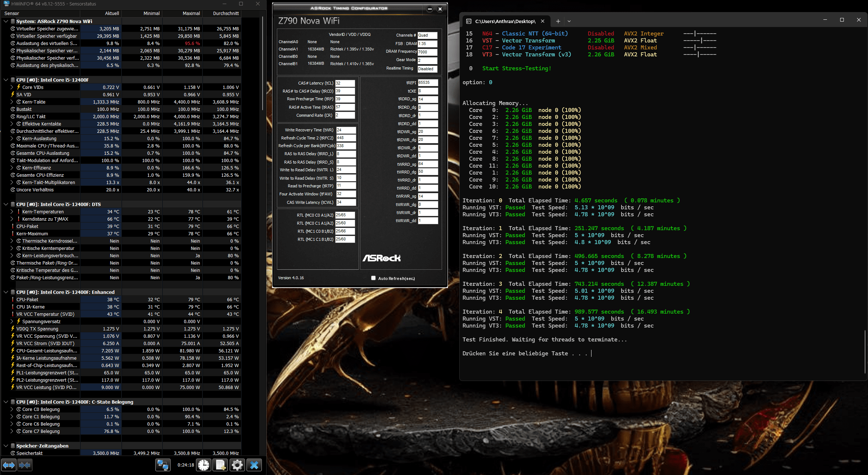Click the Command Rate (CR) field
This screenshot has width=868, height=475.
(x=345, y=115)
